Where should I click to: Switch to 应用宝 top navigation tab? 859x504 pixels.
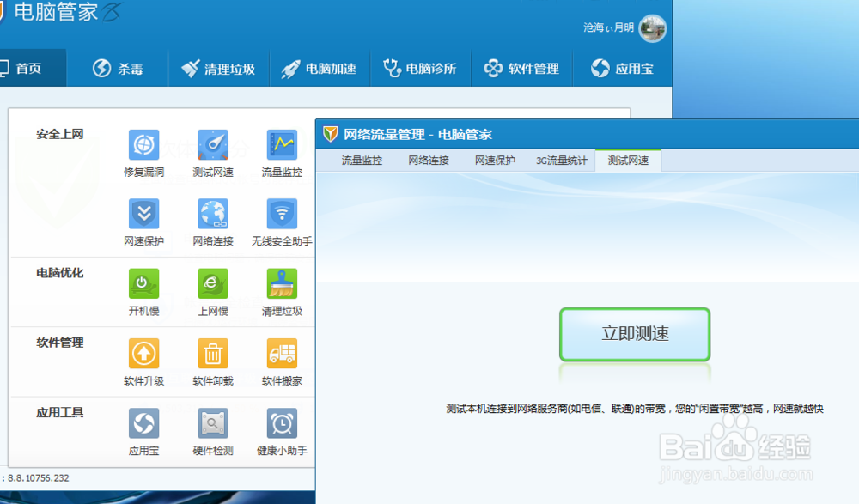[622, 69]
